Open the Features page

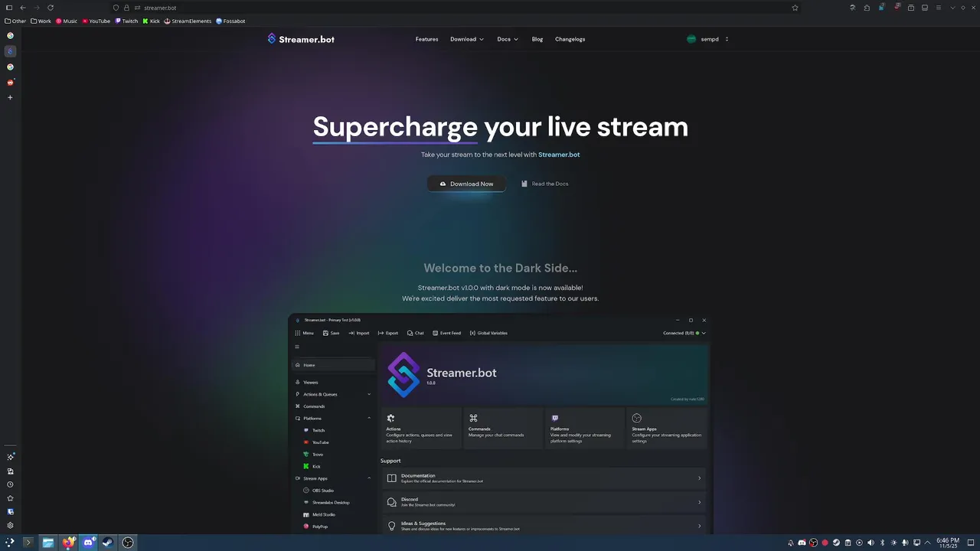pos(426,39)
